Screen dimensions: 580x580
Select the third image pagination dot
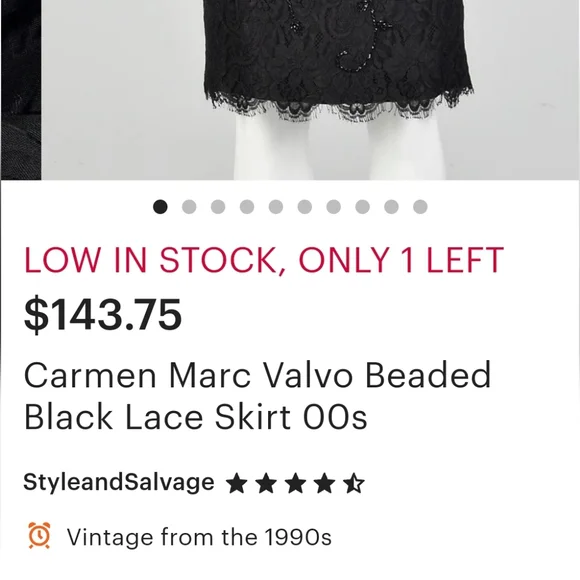pos(218,206)
